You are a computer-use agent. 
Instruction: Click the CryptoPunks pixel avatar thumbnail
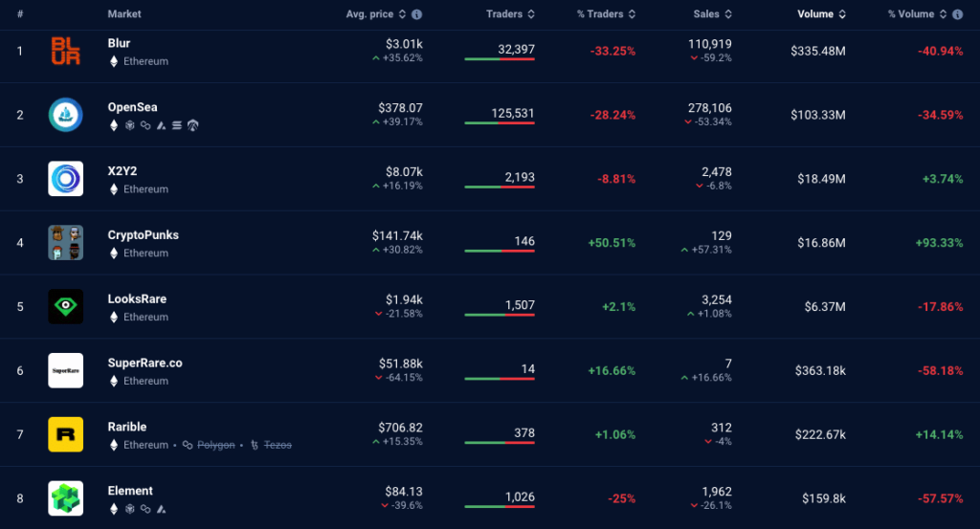pos(65,243)
